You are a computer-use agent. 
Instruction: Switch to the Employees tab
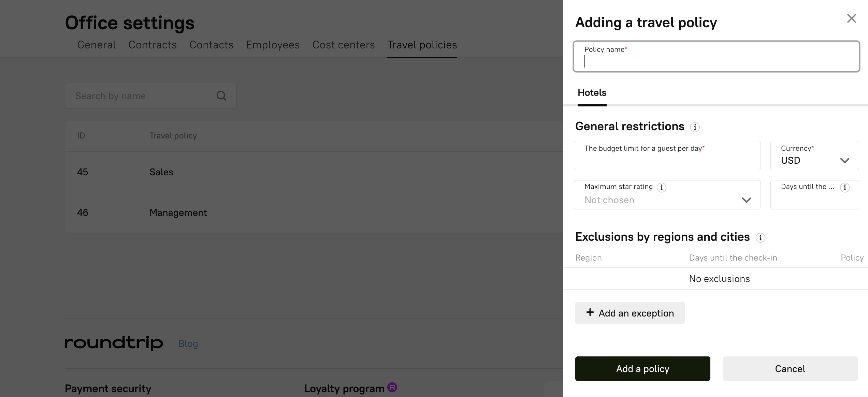pos(273,45)
